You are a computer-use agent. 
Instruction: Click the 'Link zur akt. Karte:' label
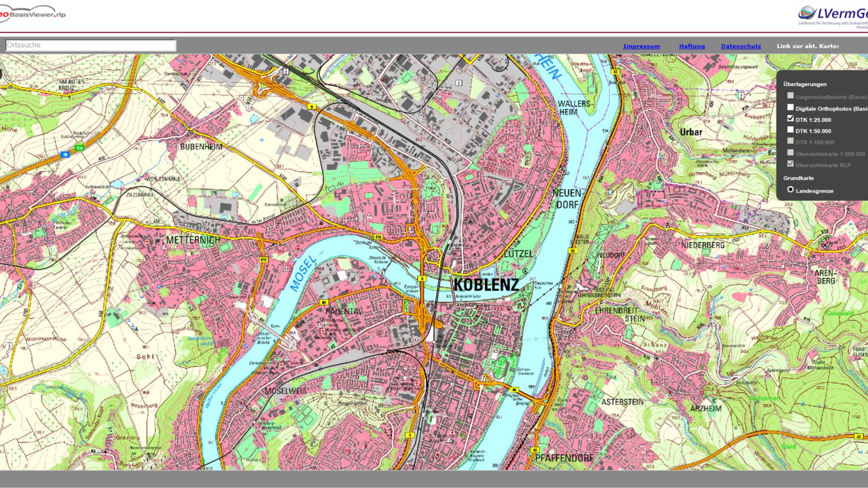[808, 46]
